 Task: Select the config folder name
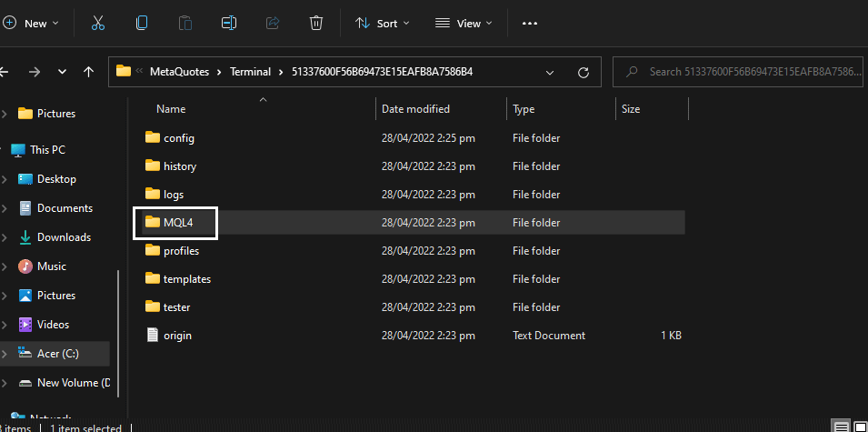[179, 138]
